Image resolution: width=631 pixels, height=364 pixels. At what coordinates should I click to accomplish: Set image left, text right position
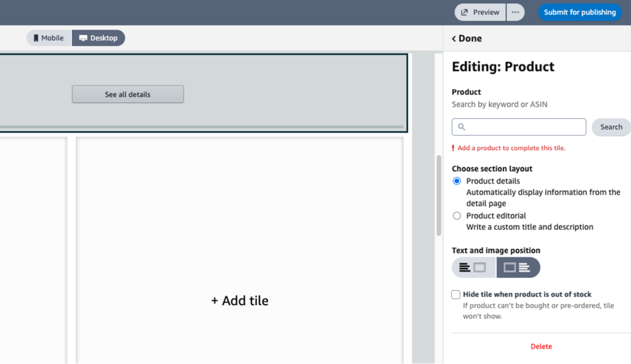(518, 267)
